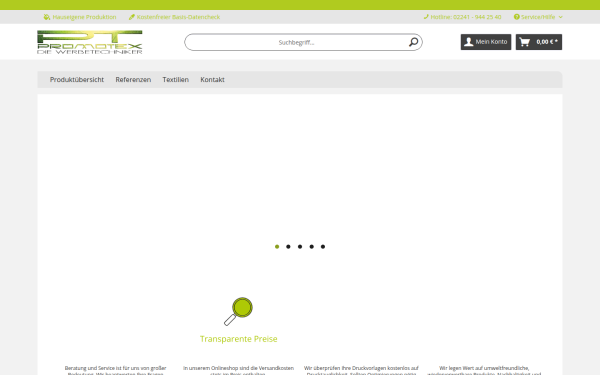600x375 pixels.
Task: Click the Hotline phone icon
Action: 426,17
